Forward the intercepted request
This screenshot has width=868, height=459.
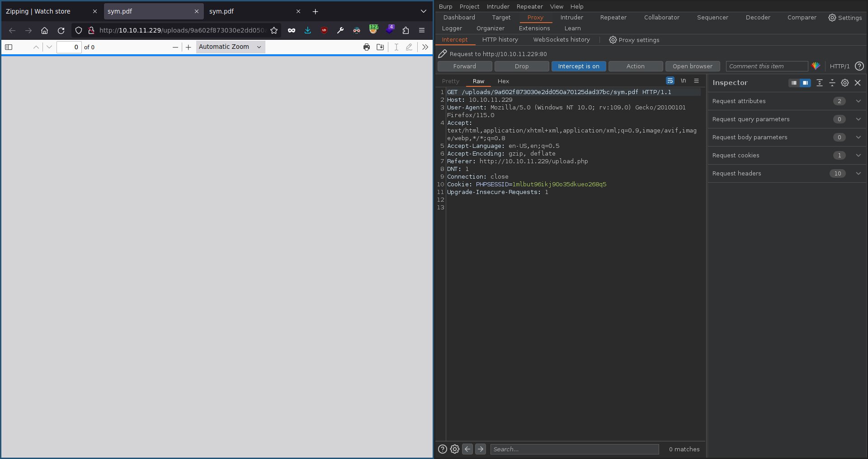(465, 66)
